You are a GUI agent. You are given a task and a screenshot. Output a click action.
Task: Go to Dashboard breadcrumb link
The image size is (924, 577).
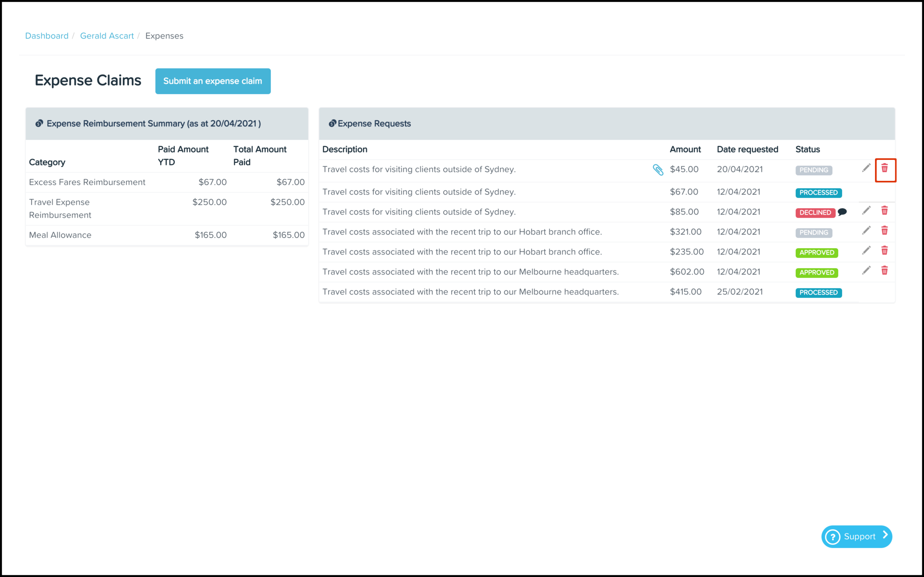coord(46,36)
